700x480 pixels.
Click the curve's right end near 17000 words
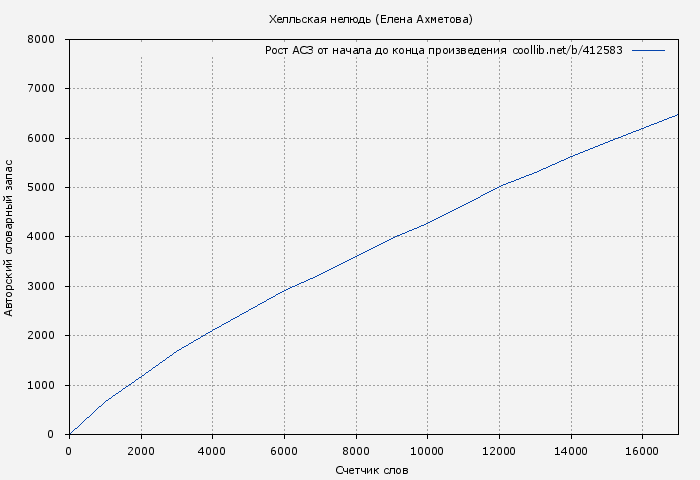(x=676, y=115)
